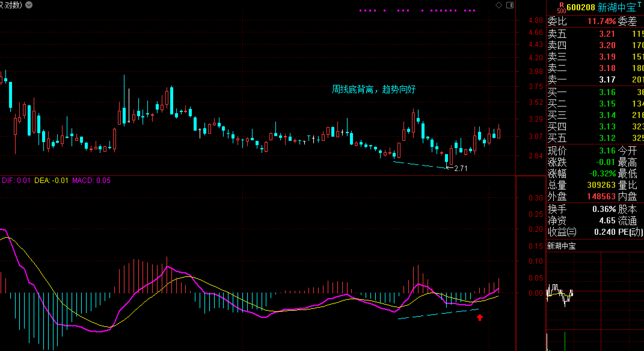644x351 pixels.
Task: Select the 卖四 price 3.20
Action: [607, 45]
